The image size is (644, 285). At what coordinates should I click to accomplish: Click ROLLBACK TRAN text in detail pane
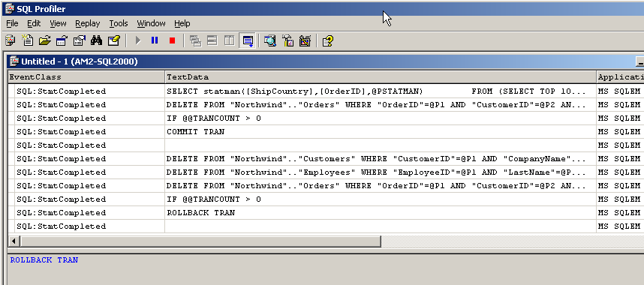(44, 260)
